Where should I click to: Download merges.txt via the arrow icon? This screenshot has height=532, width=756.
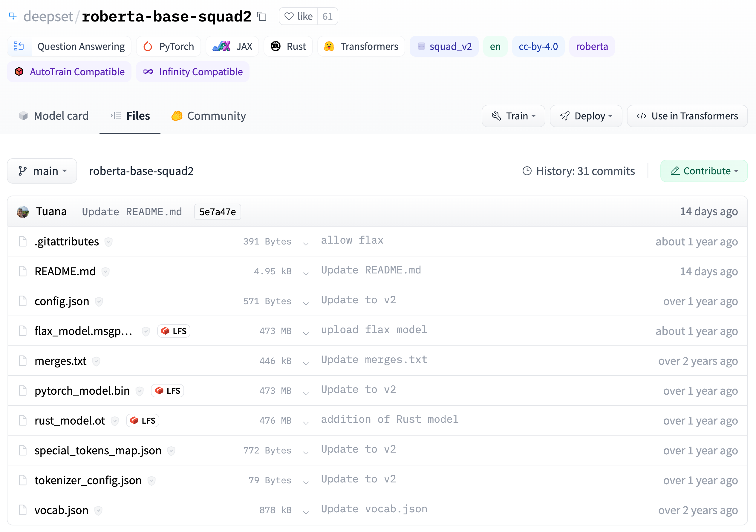click(x=306, y=362)
